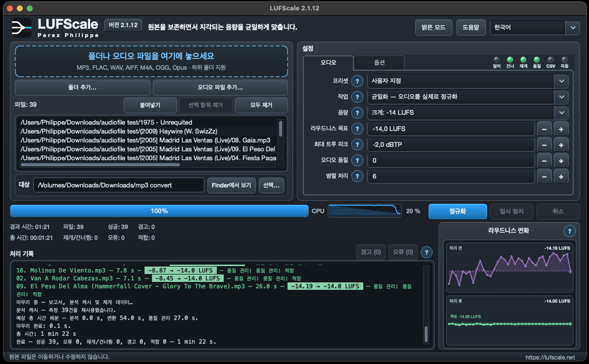
Task: Increase 최대 트루 피크 value
Action: tap(561, 145)
